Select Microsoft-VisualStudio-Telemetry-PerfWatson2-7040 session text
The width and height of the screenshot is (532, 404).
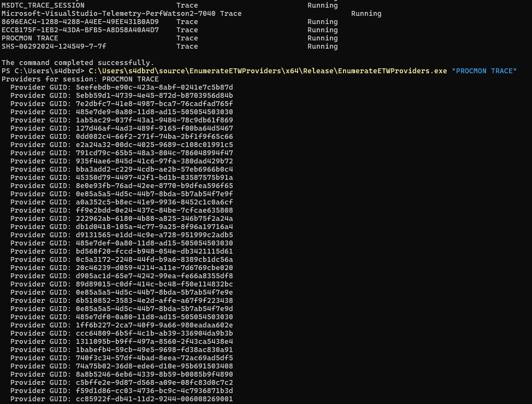[x=109, y=14]
